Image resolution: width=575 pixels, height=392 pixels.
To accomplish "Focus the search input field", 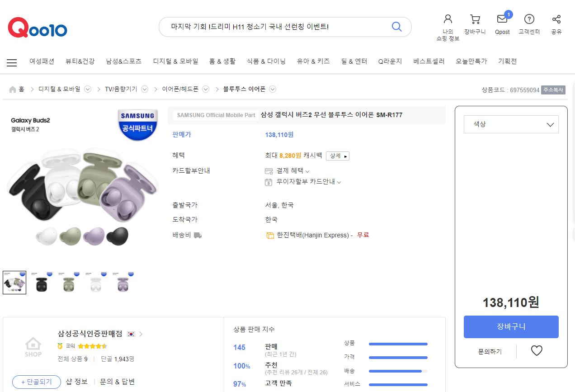I will point(276,27).
